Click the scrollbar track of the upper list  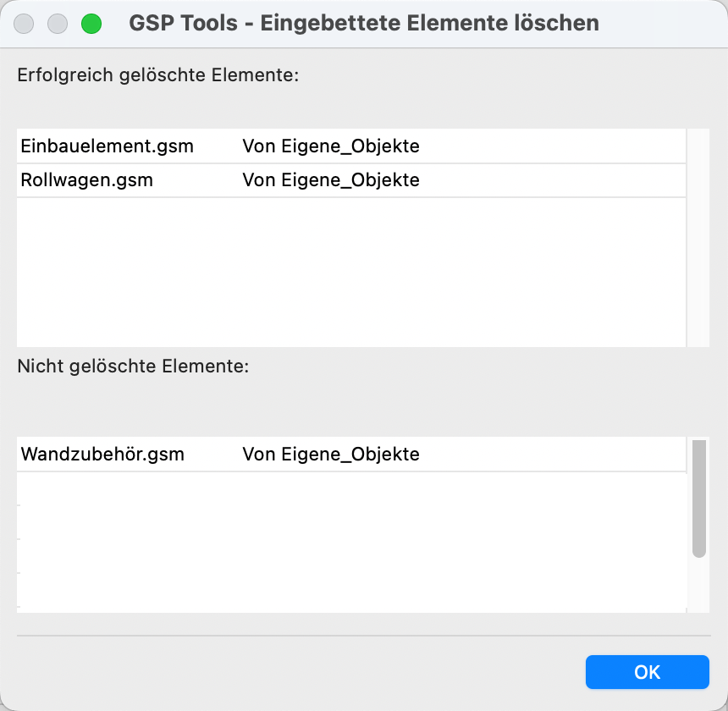pyautogui.click(x=699, y=254)
